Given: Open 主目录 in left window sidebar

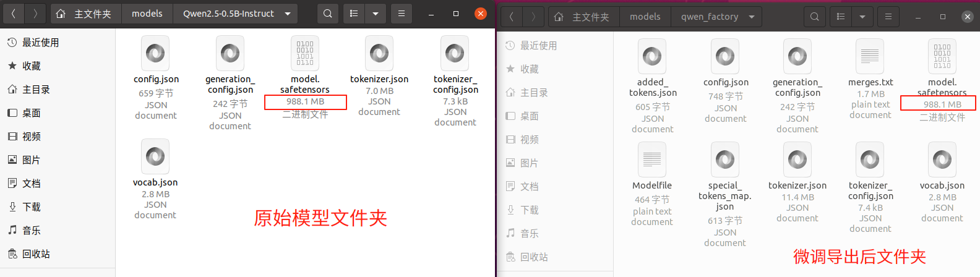Looking at the screenshot, I should (58, 90).
